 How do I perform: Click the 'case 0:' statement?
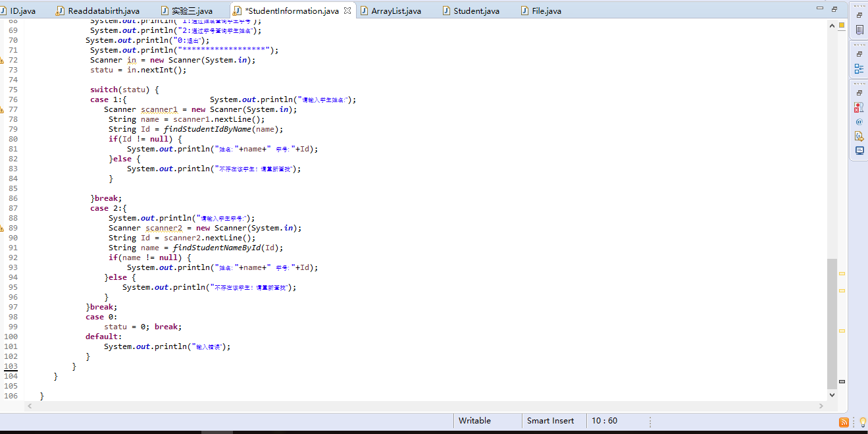102,317
